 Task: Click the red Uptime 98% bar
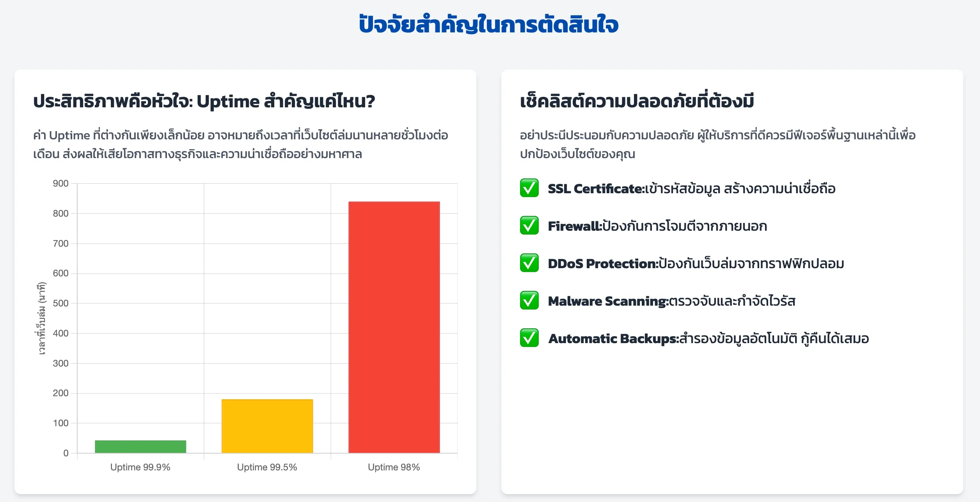tap(394, 327)
